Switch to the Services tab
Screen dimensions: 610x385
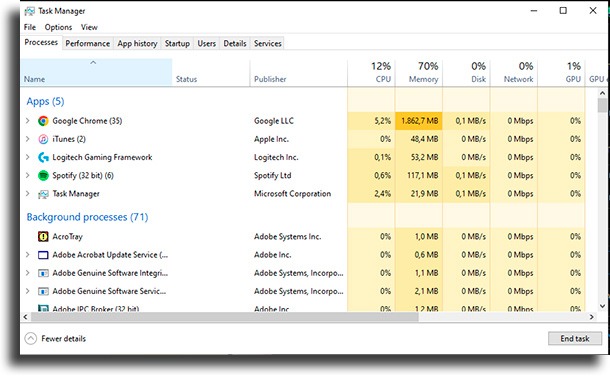coord(268,44)
